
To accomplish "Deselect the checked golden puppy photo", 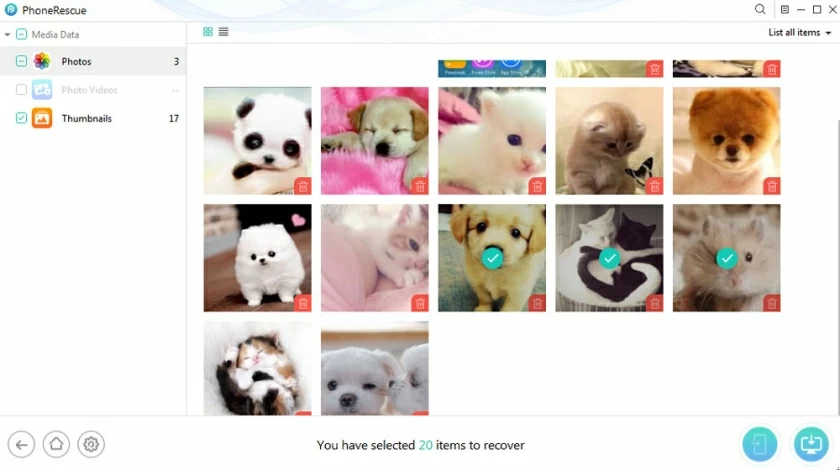I will tap(492, 258).
